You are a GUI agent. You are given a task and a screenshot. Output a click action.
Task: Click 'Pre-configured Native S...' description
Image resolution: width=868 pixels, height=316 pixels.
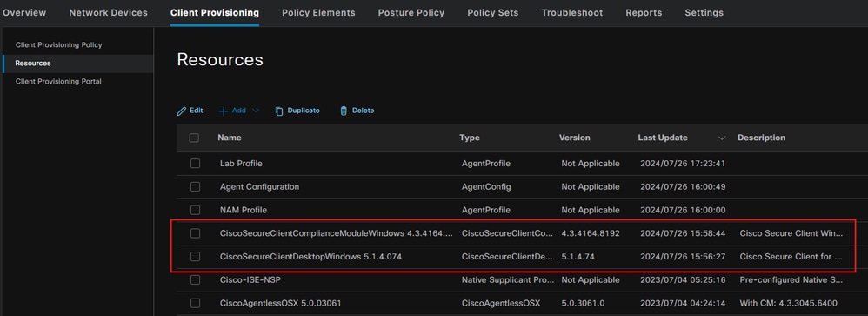click(x=791, y=280)
